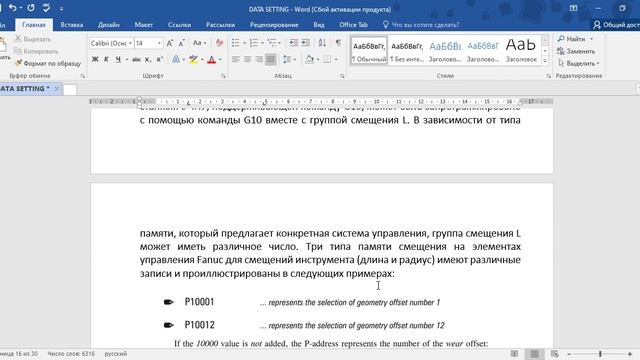The image size is (640, 360).
Task: Click the zoom slider handle
Action: (x=600, y=354)
